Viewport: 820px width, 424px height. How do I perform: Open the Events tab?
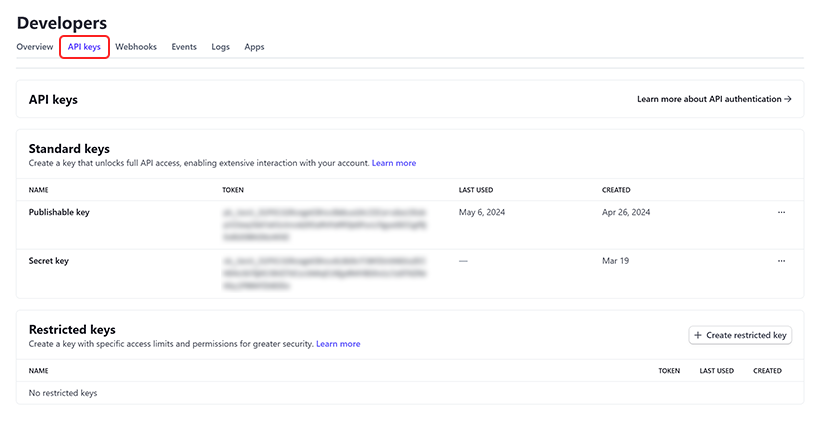pos(184,47)
